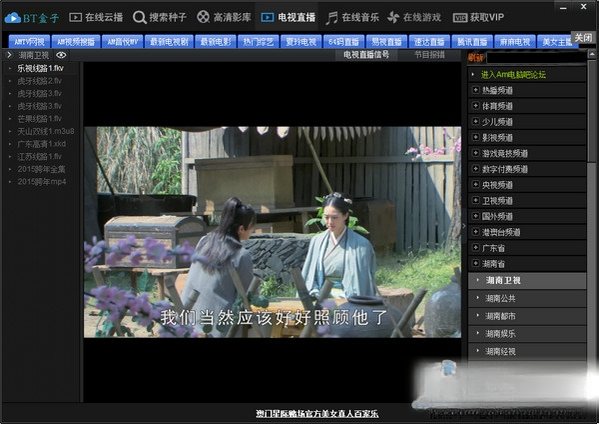Open the 在线云播 cloud play icon
The width and height of the screenshot is (599, 424).
[x=75, y=17]
